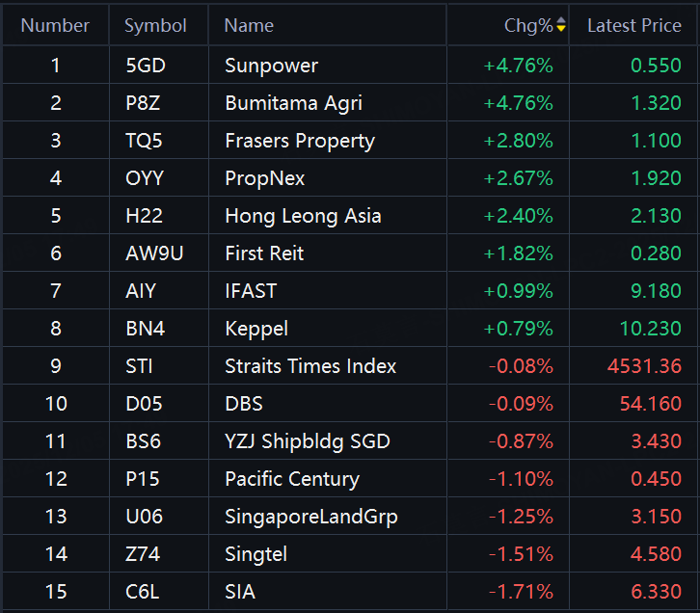Select YZJ Shipbldg SGD name
Viewport: 700px width, 613px height.
pyautogui.click(x=308, y=441)
